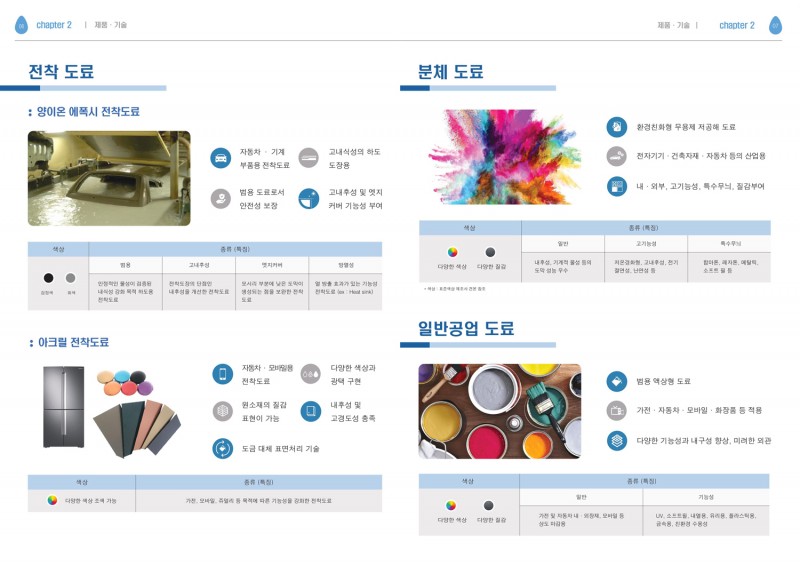The width and height of the screenshot is (800, 566).
Task: Pick the gray color dot in the 양이온 에폭시 table
Action: 70,278
